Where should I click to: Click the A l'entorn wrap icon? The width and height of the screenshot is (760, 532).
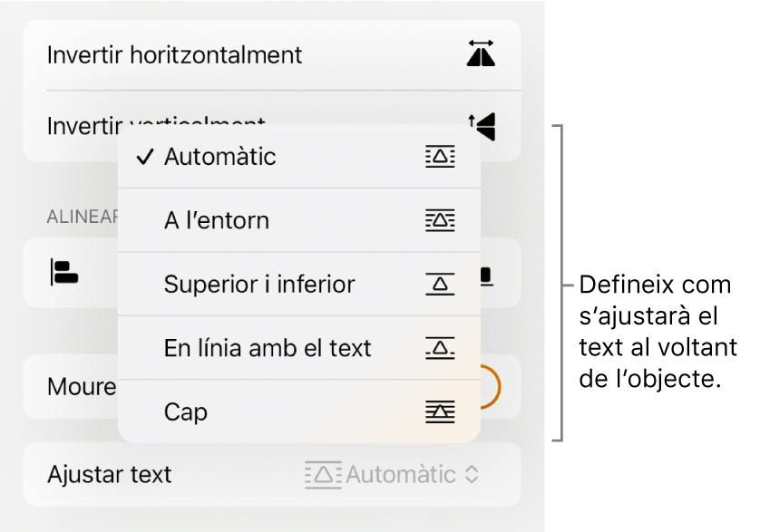[440, 220]
